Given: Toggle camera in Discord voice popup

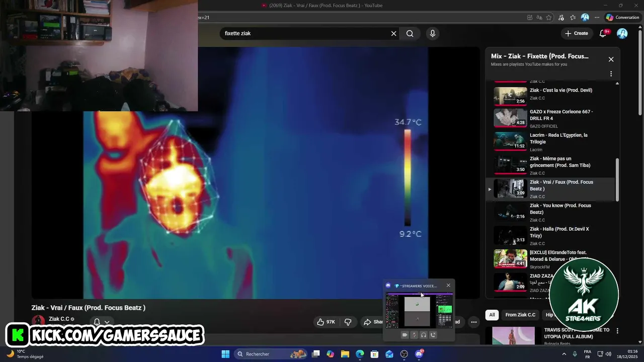Looking at the screenshot, I should tap(405, 335).
